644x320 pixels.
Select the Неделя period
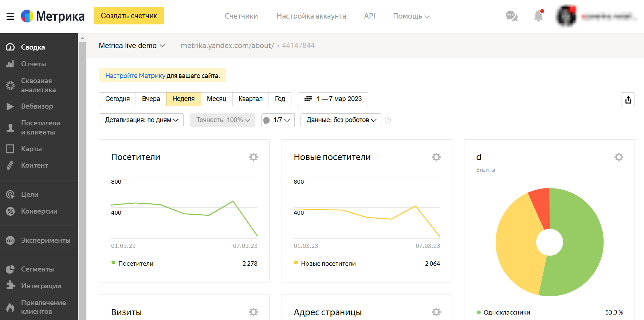184,99
